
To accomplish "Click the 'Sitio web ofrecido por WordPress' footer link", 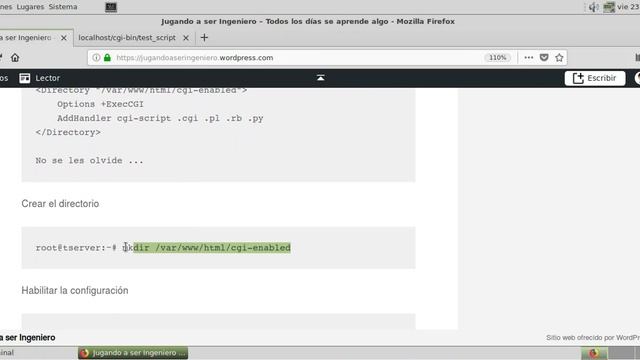I will (593, 338).
